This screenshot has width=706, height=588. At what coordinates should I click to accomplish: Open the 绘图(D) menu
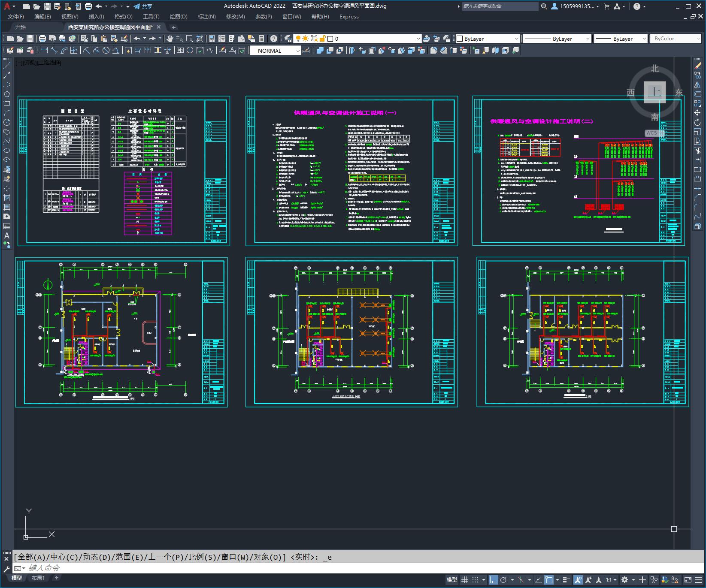click(x=179, y=17)
